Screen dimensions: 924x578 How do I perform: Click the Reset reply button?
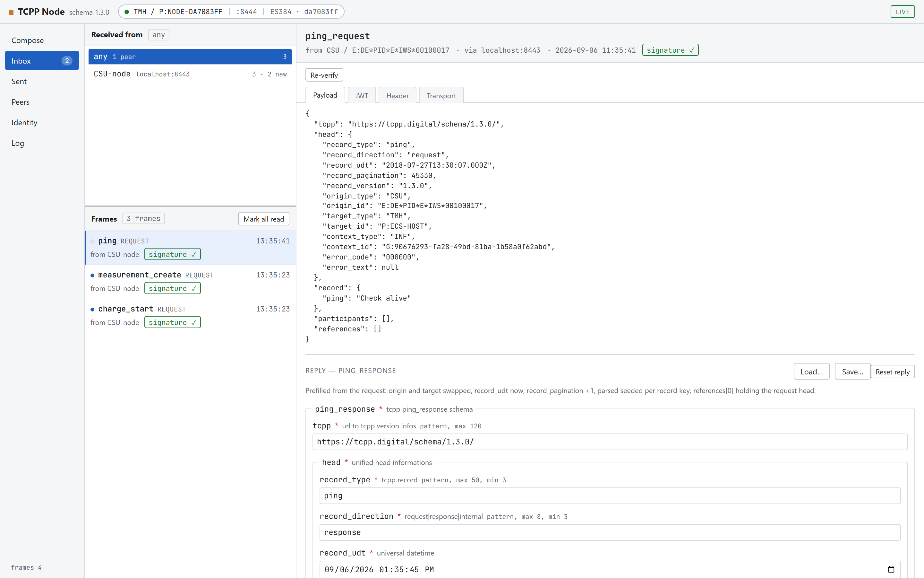coord(892,372)
